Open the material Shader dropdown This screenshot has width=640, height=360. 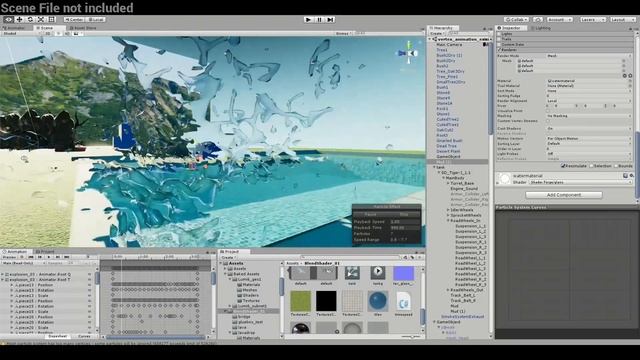tap(580, 182)
